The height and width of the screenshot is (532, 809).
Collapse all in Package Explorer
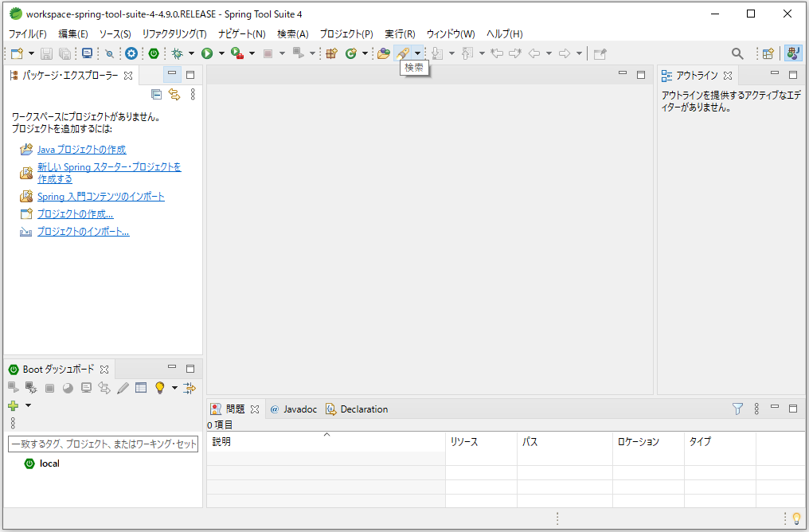(156, 95)
